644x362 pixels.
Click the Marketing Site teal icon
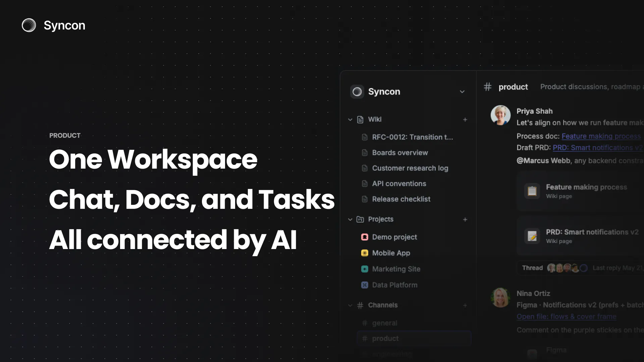tap(365, 269)
